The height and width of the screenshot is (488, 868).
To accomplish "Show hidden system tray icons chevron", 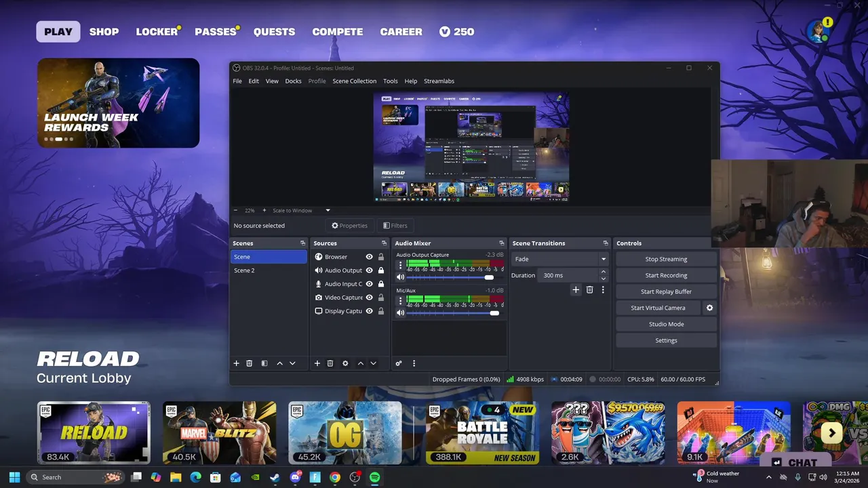I will [769, 477].
